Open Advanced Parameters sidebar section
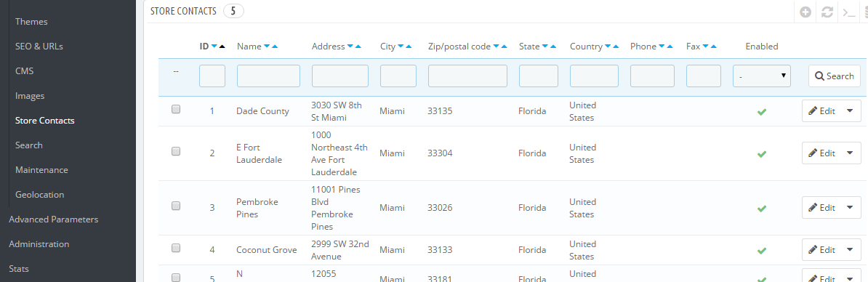Image resolution: width=868 pixels, height=282 pixels. [54, 219]
